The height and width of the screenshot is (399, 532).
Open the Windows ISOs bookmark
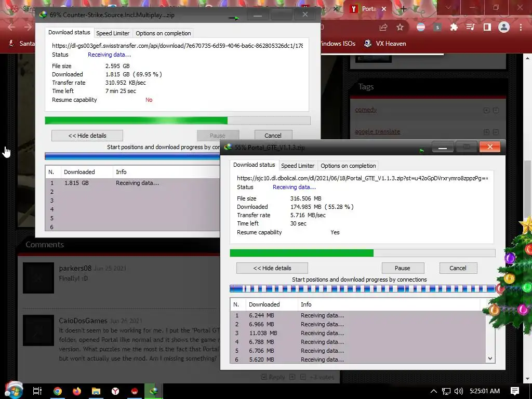[x=338, y=44]
